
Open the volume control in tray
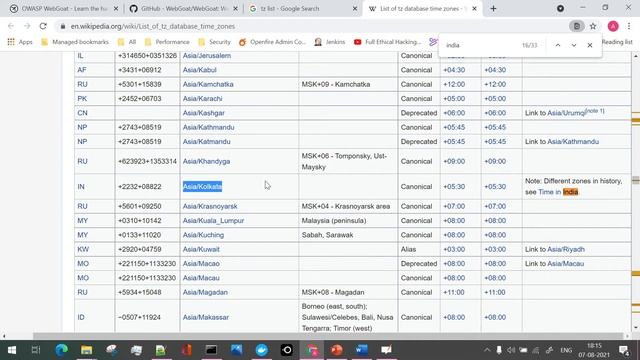(511, 350)
